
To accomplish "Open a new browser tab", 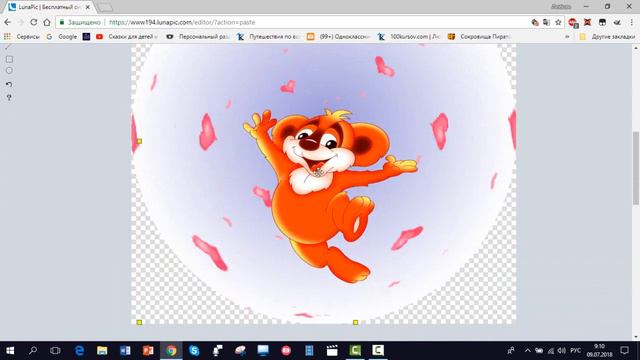I will point(105,7).
